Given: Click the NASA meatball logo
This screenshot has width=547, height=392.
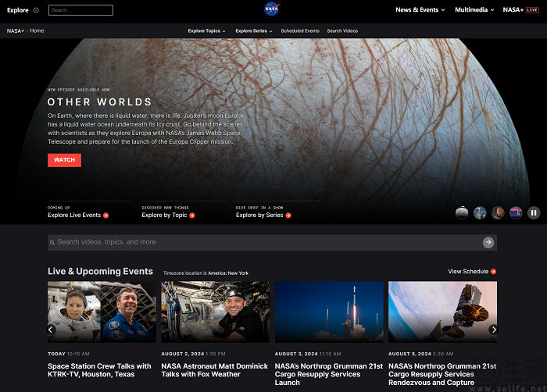Looking at the screenshot, I should 272,9.
